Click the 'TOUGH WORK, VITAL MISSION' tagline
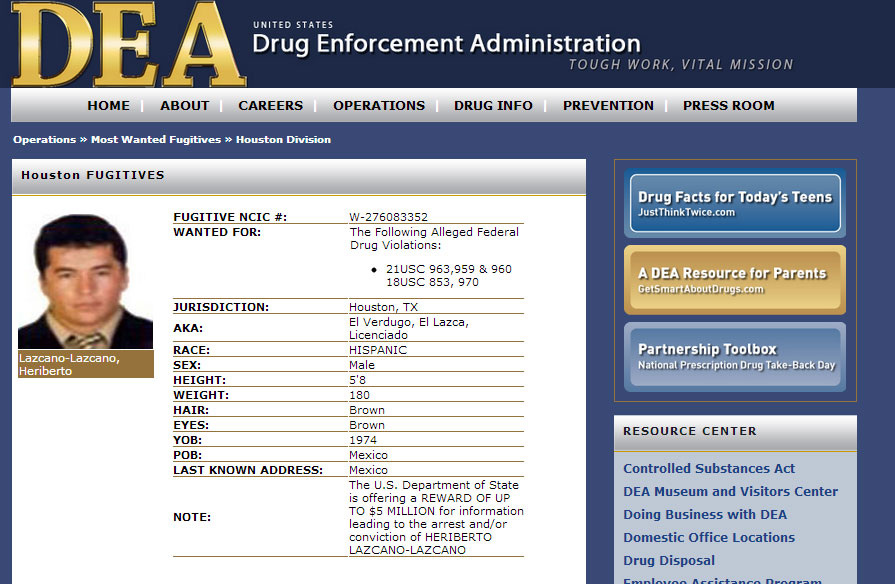895x584 pixels. [681, 65]
